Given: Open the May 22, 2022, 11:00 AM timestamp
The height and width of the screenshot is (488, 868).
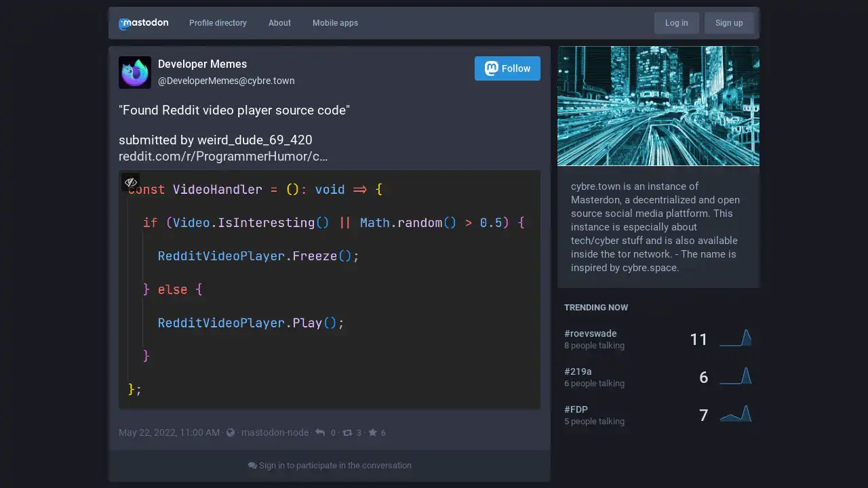Looking at the screenshot, I should click(169, 432).
